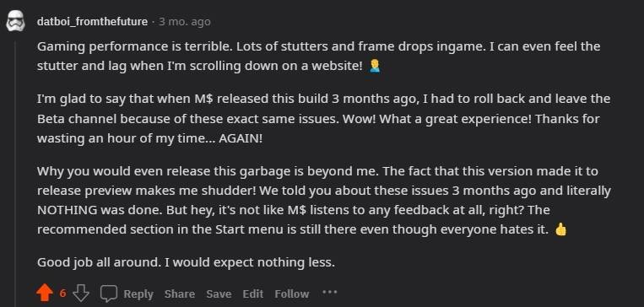Click the Reply button
This screenshot has height=307, width=644.
(x=138, y=294)
